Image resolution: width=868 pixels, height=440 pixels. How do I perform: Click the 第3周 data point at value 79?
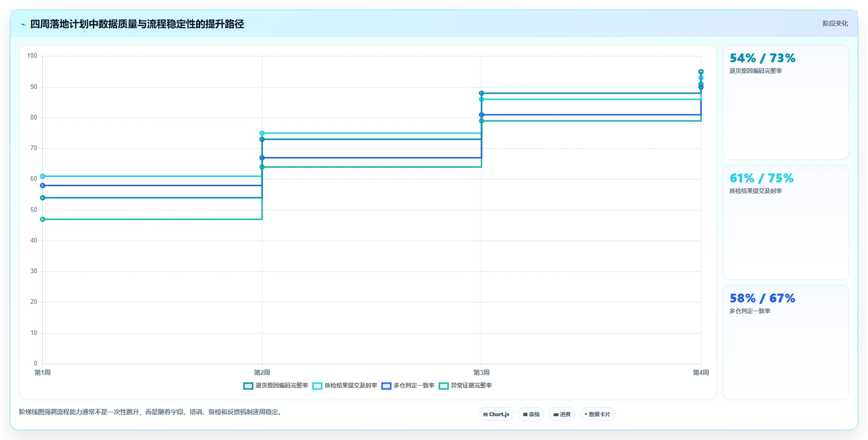(x=482, y=121)
